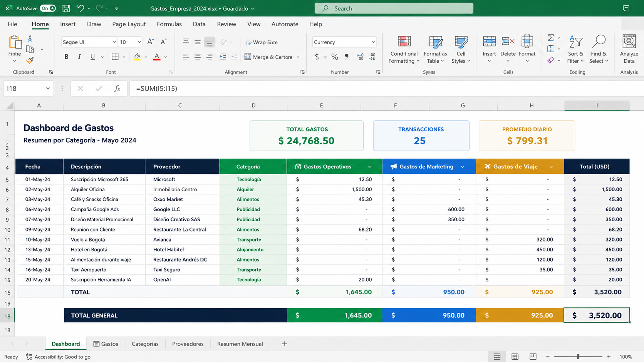The height and width of the screenshot is (362, 644).
Task: Click the AutoSum sigma icon
Action: [x=551, y=38]
